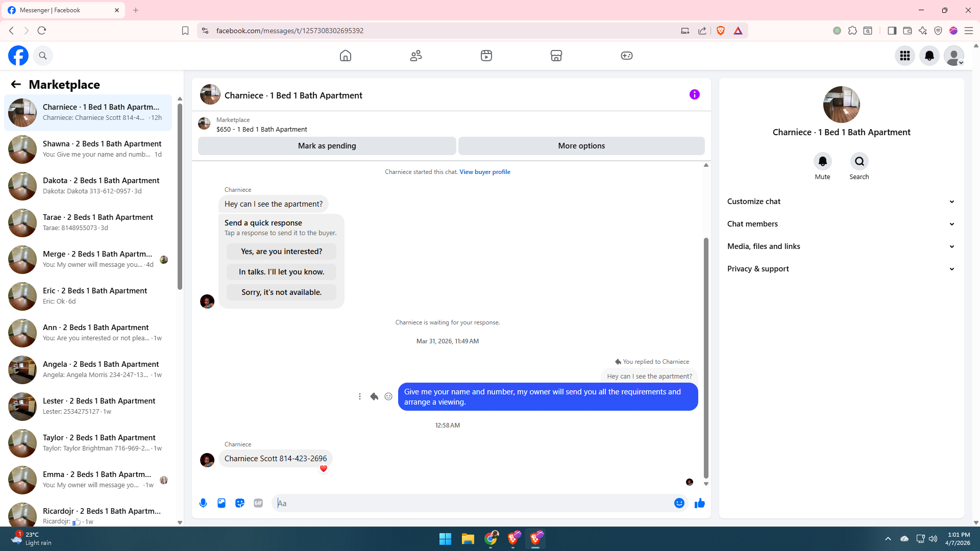Open account profile avatar menu

click(x=954, y=56)
